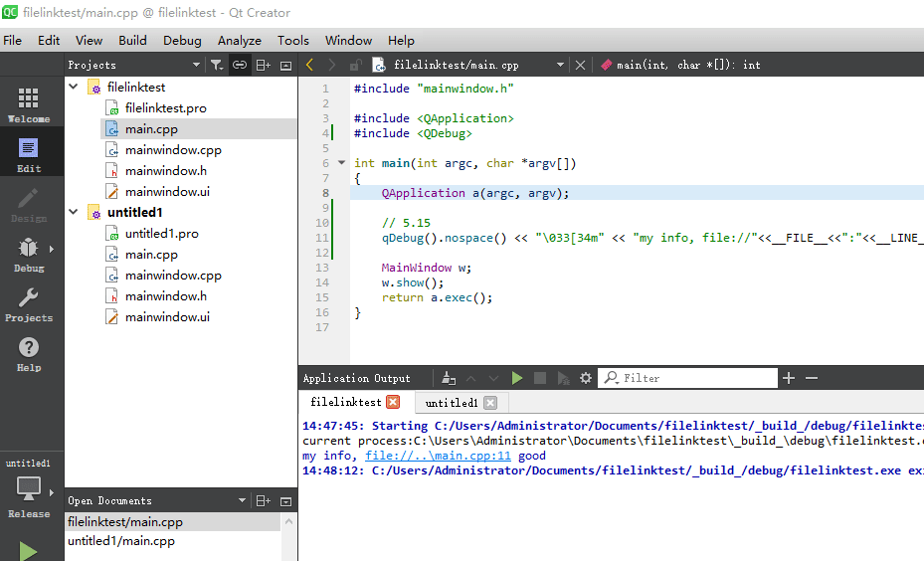This screenshot has width=924, height=561.
Task: Open the Analyze menu
Action: [240, 40]
